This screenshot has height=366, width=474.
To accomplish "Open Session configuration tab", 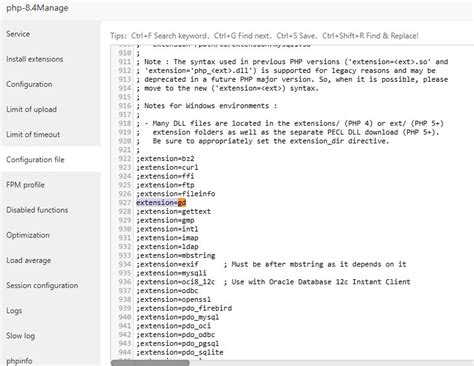I will point(42,285).
